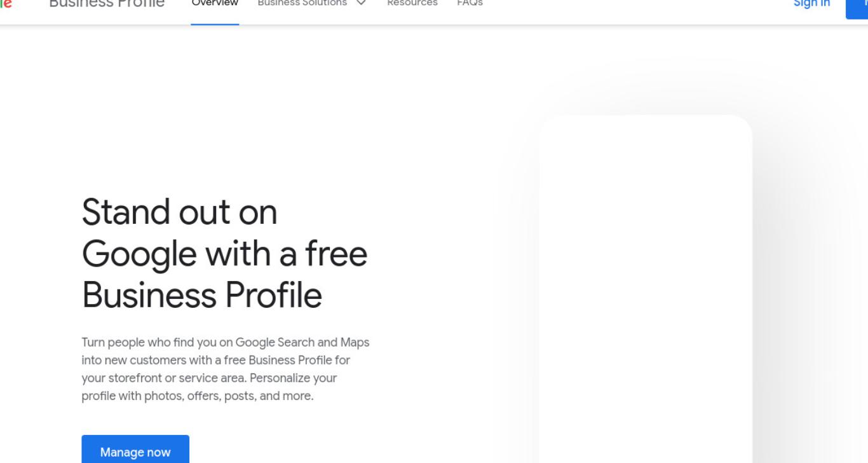868x463 pixels.
Task: Click the 'Google with a free' headline line
Action: (x=225, y=254)
